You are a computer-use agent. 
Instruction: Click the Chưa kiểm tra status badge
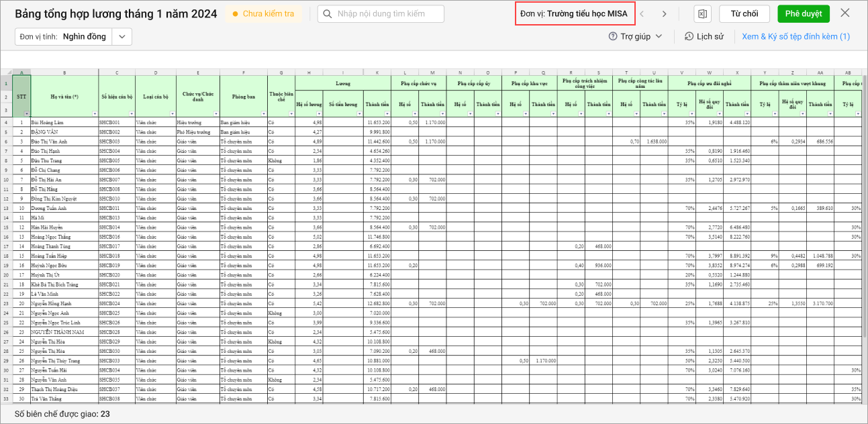pyautogui.click(x=262, y=14)
